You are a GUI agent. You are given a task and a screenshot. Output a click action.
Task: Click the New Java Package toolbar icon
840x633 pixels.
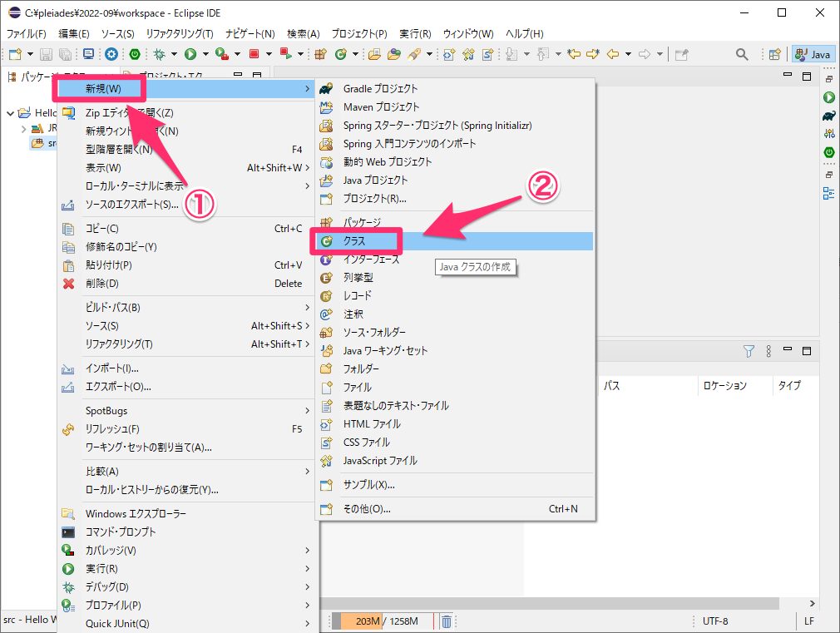pos(320,54)
